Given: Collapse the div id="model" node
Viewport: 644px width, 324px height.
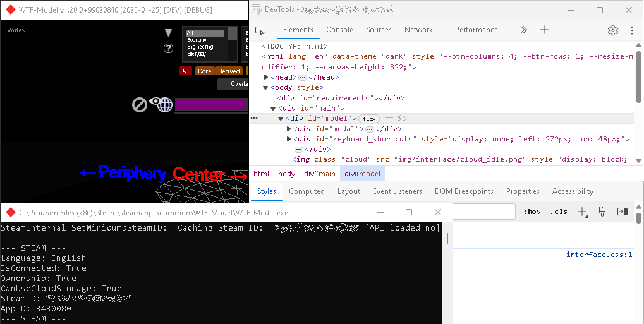Looking at the screenshot, I should click(281, 119).
